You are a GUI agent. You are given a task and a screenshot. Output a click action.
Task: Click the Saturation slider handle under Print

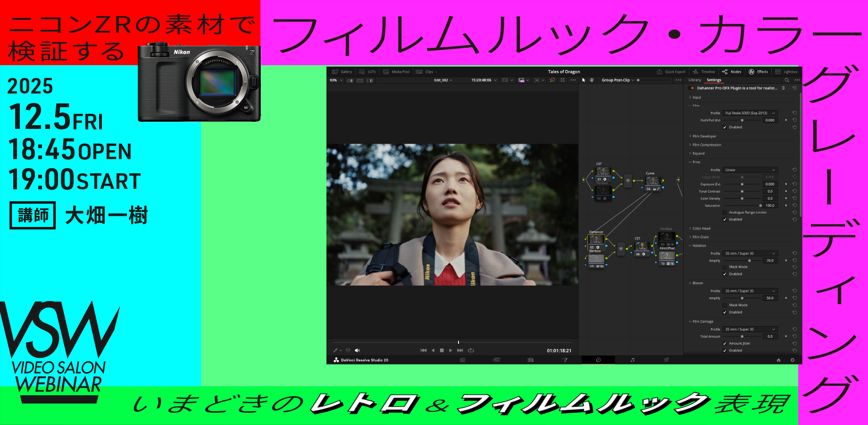point(760,206)
